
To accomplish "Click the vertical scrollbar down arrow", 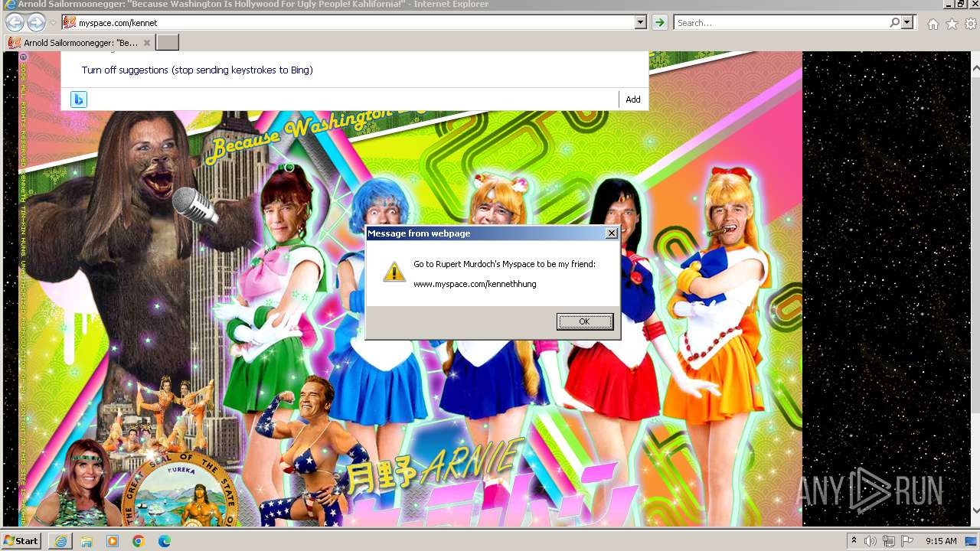I will [x=975, y=510].
